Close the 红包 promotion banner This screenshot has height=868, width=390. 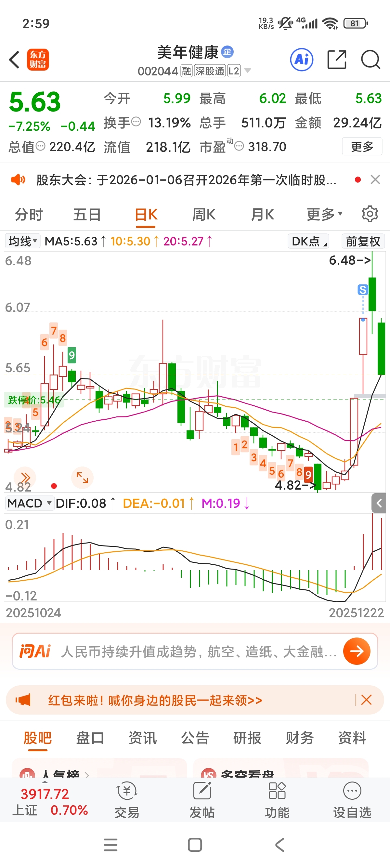click(x=366, y=700)
